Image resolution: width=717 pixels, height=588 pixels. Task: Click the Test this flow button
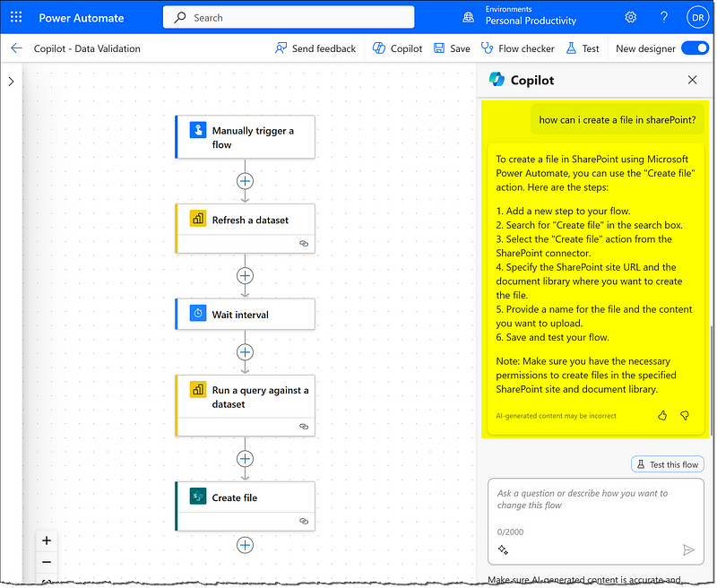click(667, 463)
